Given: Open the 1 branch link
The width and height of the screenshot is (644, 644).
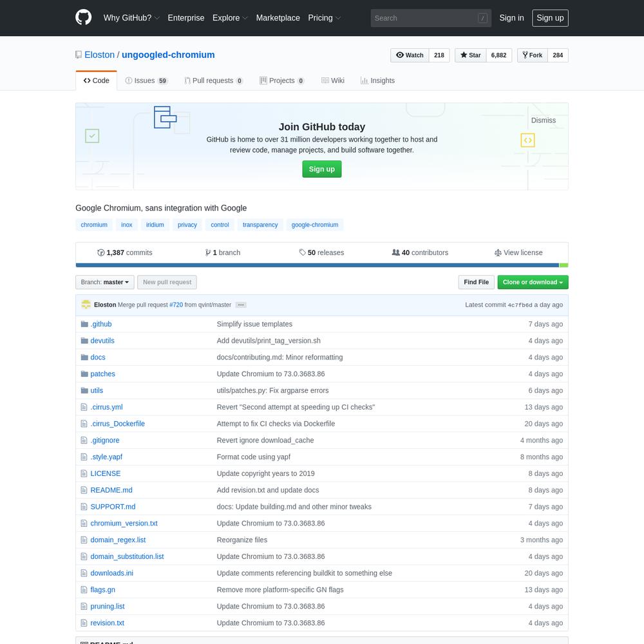Looking at the screenshot, I should coord(223,252).
